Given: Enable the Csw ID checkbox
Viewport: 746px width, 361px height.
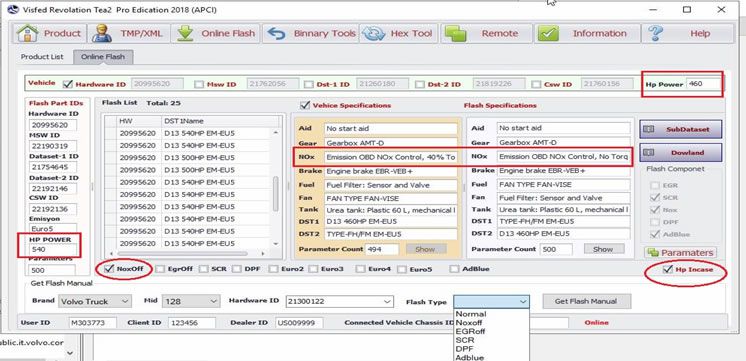Looking at the screenshot, I should 536,85.
